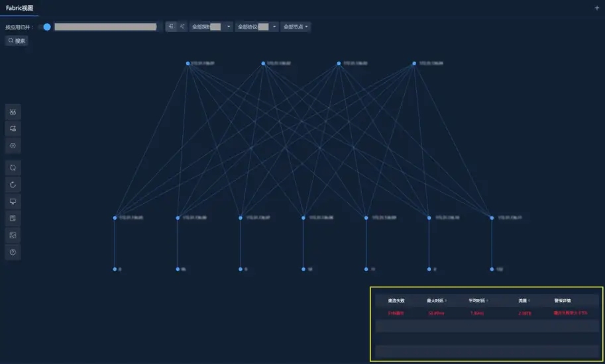Click the picture export icon in sidebar
The height and width of the screenshot is (364, 605).
coord(13,235)
